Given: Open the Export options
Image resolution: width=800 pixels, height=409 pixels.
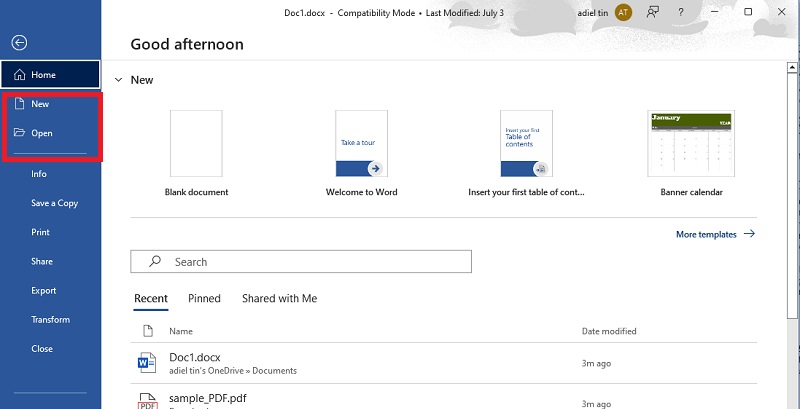Looking at the screenshot, I should (x=43, y=291).
